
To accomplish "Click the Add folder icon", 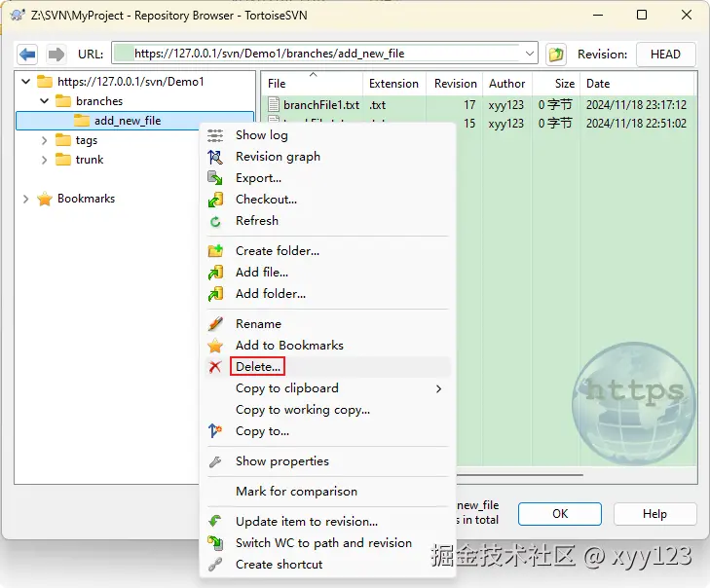I will coord(215,294).
